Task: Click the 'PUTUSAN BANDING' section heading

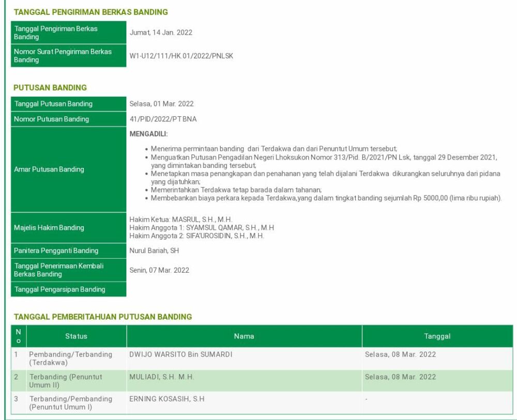Action: point(50,88)
